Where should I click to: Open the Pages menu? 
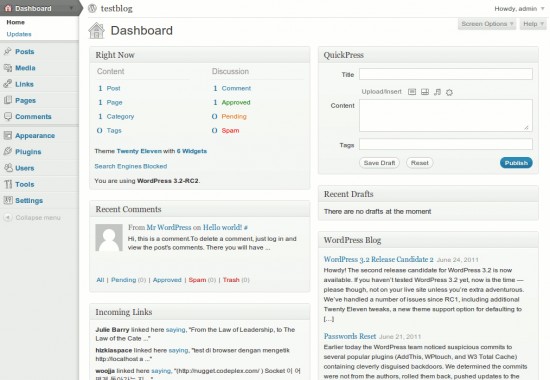tap(25, 100)
